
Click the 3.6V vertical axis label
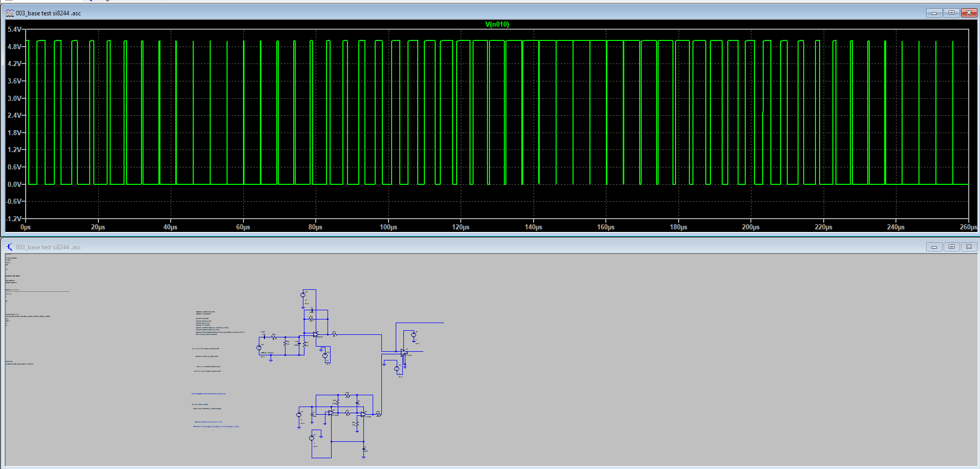pyautogui.click(x=14, y=81)
